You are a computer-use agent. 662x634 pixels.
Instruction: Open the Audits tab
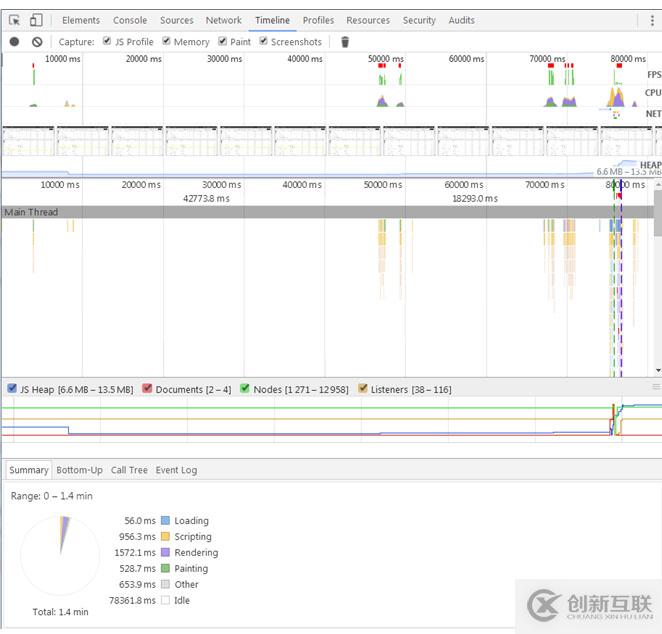(461, 20)
